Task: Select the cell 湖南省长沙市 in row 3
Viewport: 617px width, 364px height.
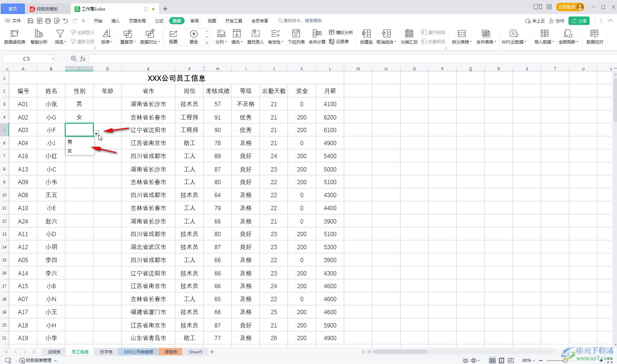Action: tap(148, 104)
